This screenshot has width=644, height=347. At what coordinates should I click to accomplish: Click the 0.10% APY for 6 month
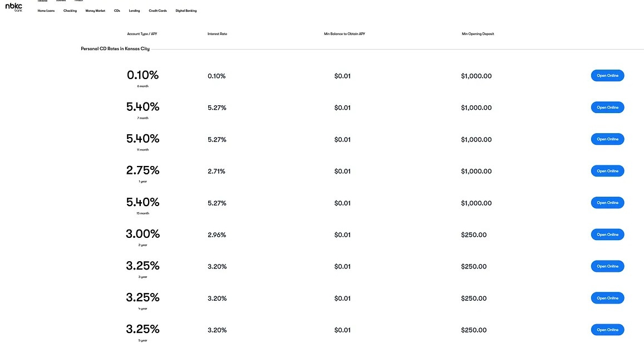coord(142,75)
